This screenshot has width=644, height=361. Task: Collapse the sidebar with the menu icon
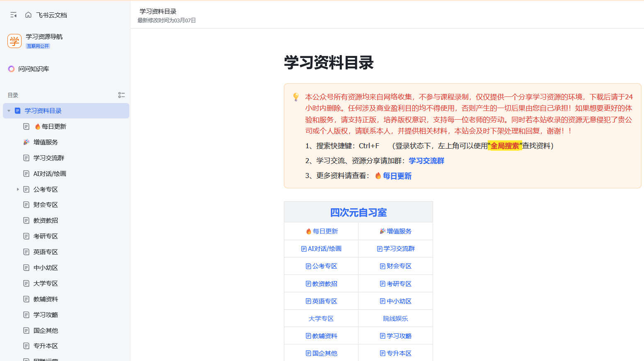pyautogui.click(x=13, y=15)
